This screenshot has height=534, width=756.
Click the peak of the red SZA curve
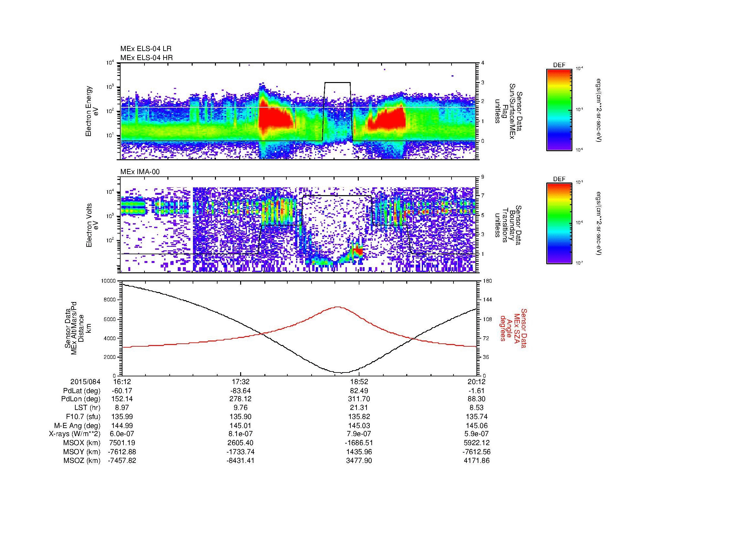pyautogui.click(x=338, y=307)
